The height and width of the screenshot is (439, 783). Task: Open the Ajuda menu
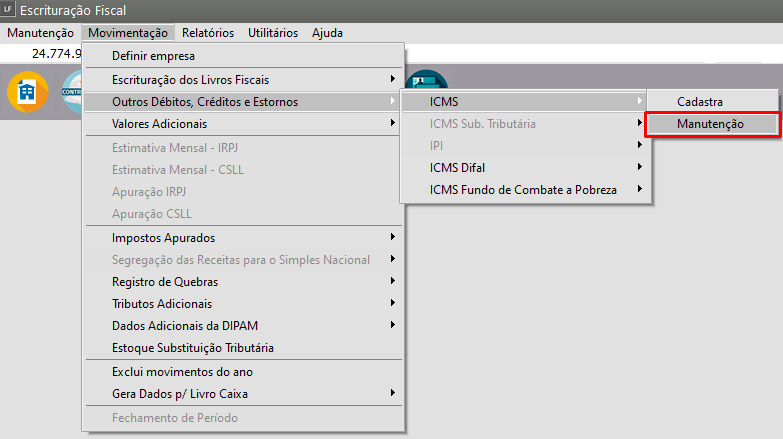click(x=327, y=32)
